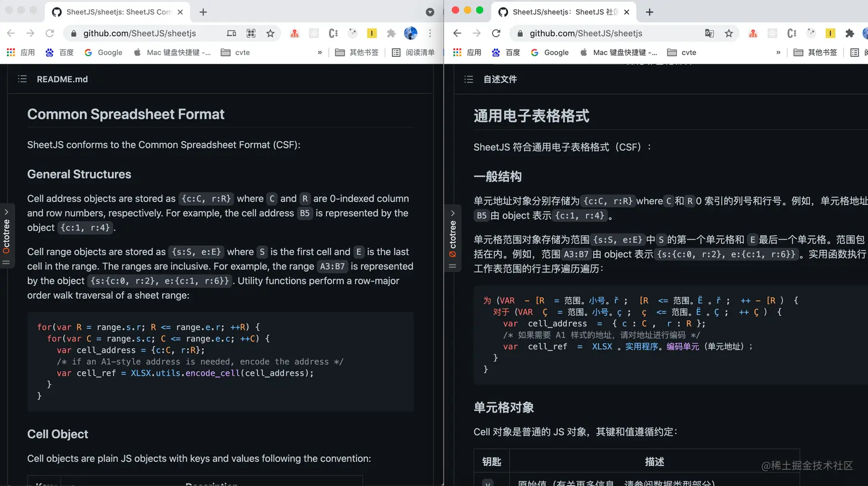Open the Mac 键盘快捷键 bookmark in the right window
This screenshot has height=486, width=868.
click(x=618, y=52)
